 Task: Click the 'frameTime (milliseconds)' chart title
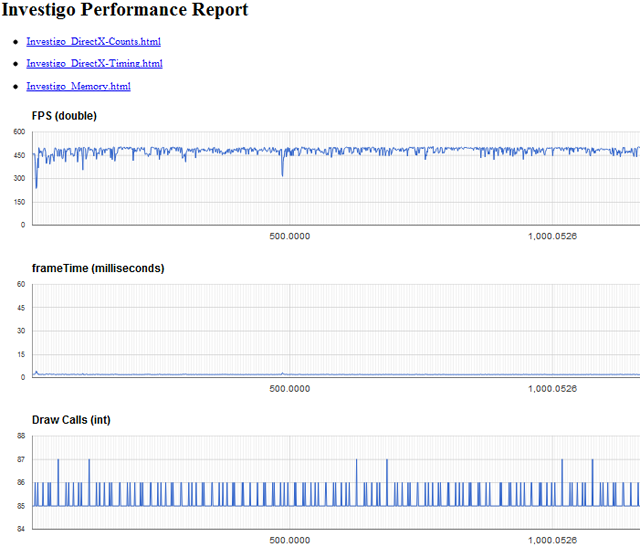98,268
